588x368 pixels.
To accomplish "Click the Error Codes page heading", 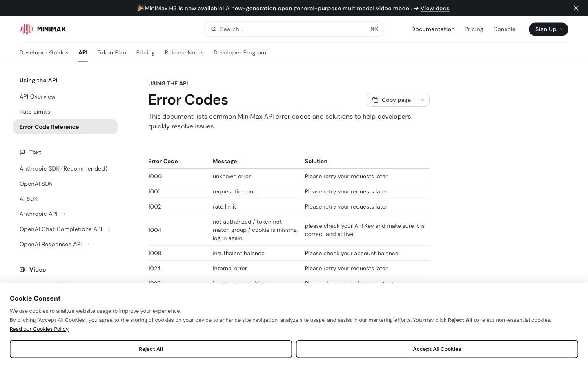I will point(188,100).
